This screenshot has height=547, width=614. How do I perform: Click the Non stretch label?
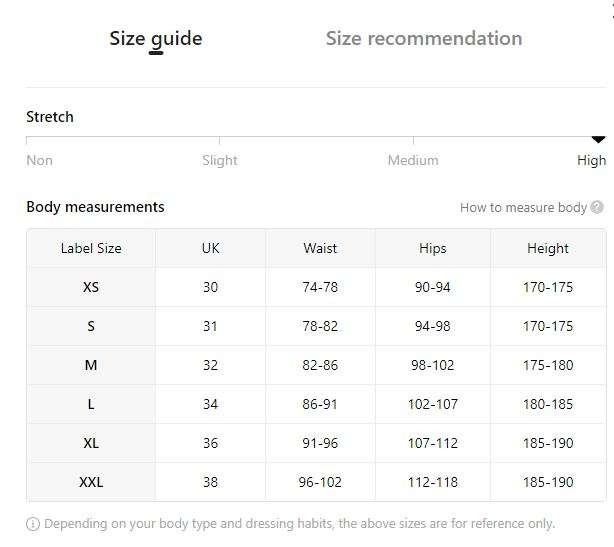coord(40,160)
